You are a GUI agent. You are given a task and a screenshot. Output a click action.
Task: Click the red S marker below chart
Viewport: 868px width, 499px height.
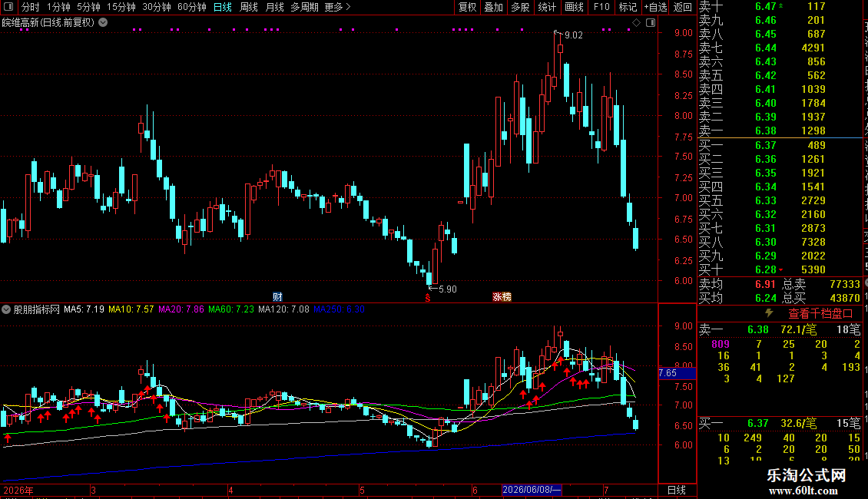(427, 298)
